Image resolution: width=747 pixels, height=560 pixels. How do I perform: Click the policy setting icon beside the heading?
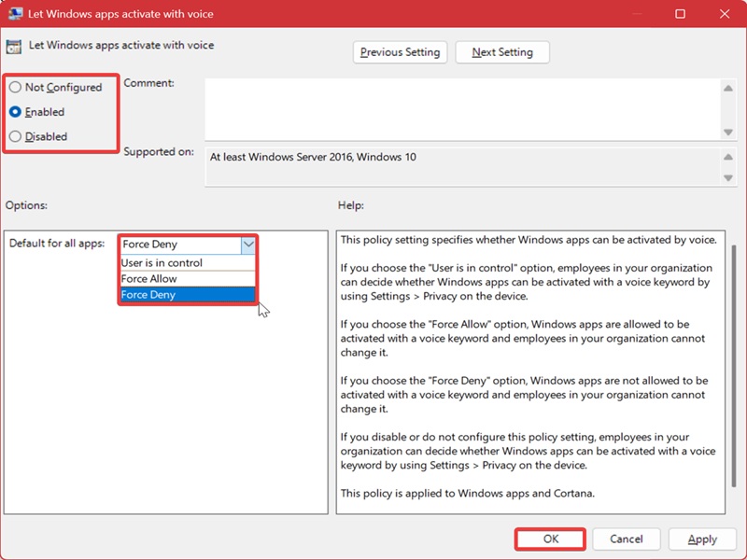point(14,47)
